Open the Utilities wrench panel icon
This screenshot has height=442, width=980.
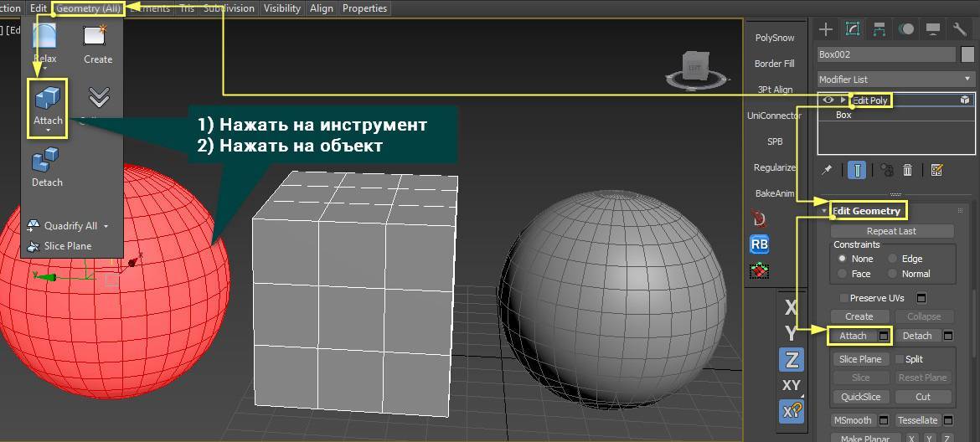click(x=960, y=29)
